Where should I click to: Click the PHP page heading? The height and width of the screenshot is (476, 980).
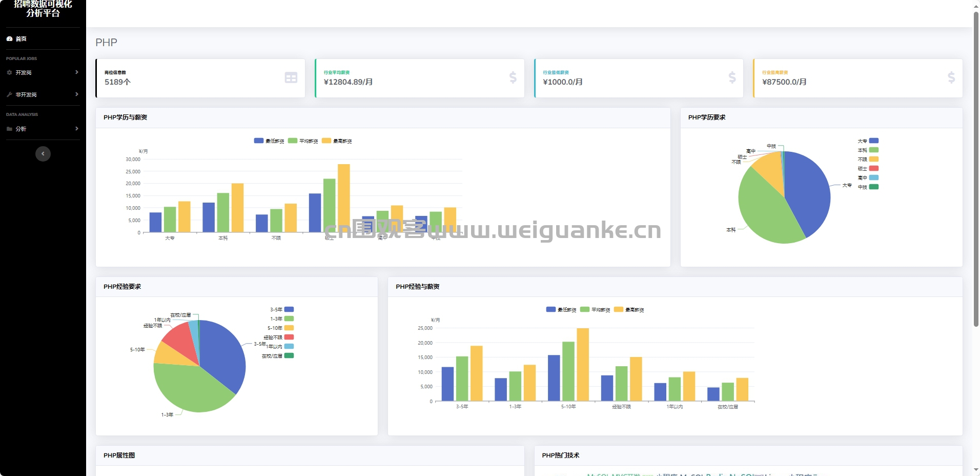pos(106,42)
